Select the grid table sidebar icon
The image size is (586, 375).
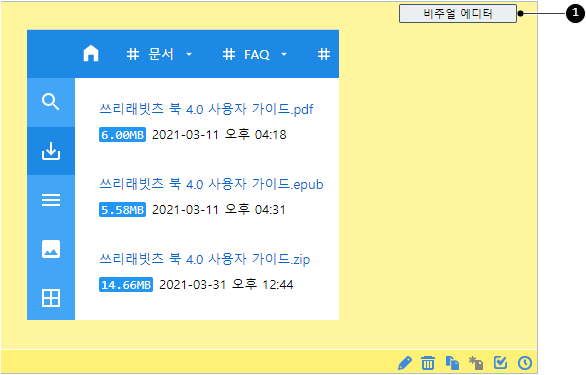tap(51, 298)
